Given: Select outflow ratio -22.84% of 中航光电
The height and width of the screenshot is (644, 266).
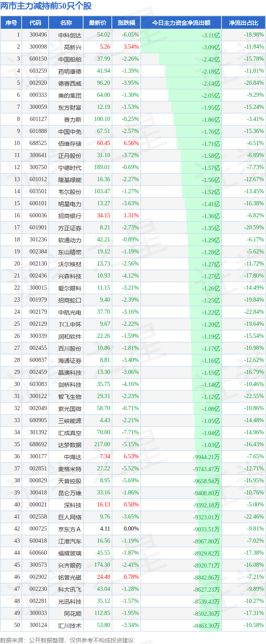Looking at the screenshot, I should pos(254,312).
